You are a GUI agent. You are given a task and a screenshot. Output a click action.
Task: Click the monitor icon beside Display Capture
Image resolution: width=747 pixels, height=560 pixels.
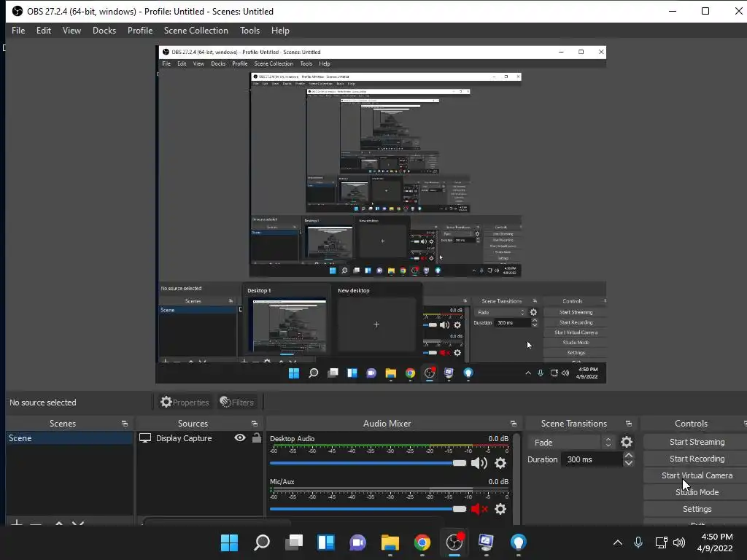(145, 437)
